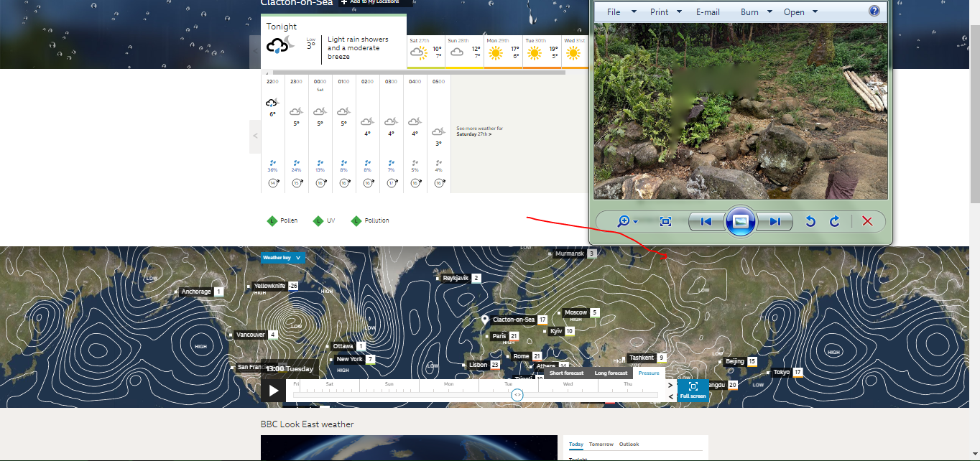Click the 36% precipitation chance at 22:00
The width and height of the screenshot is (980, 461).
point(272,170)
